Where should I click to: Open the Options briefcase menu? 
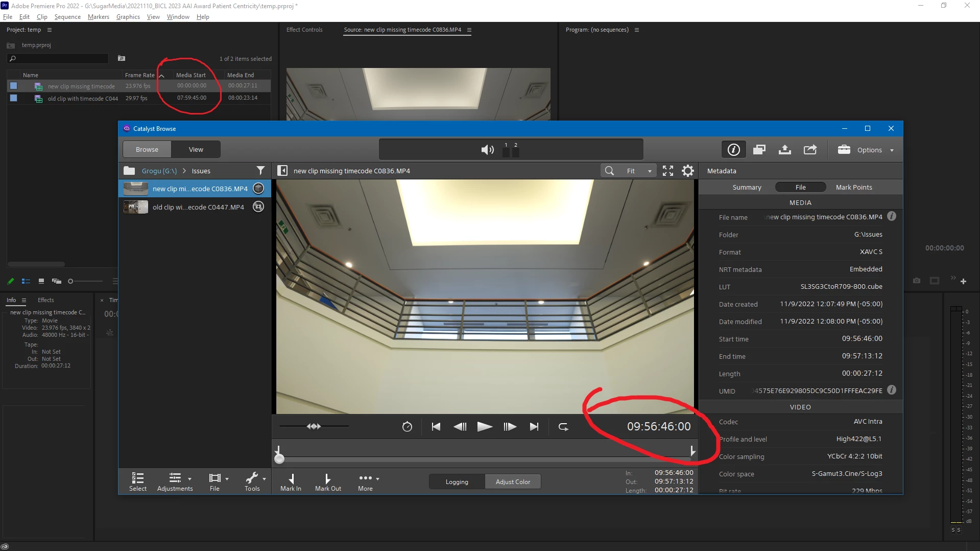coord(866,150)
